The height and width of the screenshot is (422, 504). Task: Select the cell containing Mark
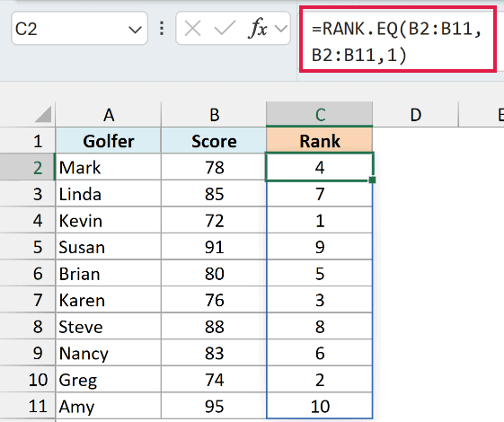click(109, 167)
